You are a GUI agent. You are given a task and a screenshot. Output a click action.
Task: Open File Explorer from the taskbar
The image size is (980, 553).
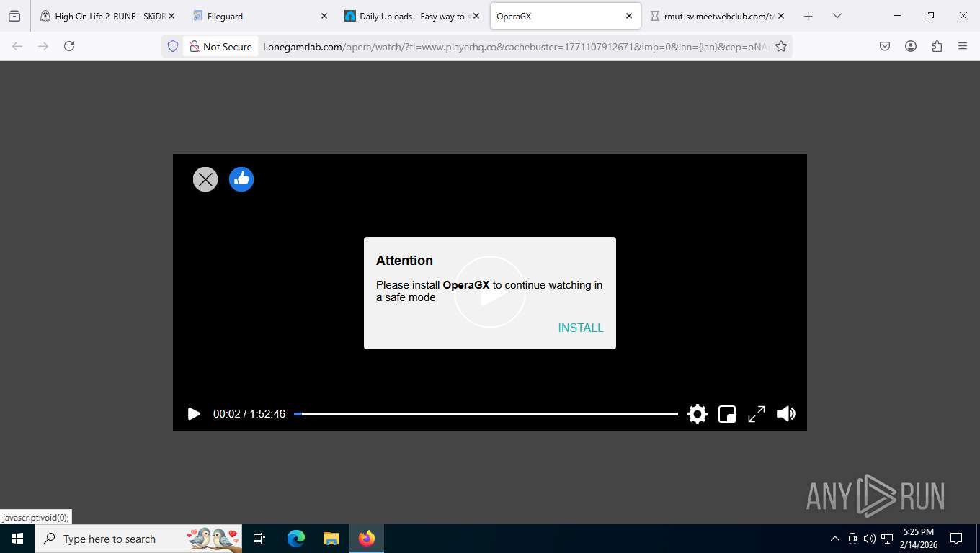pos(331,539)
